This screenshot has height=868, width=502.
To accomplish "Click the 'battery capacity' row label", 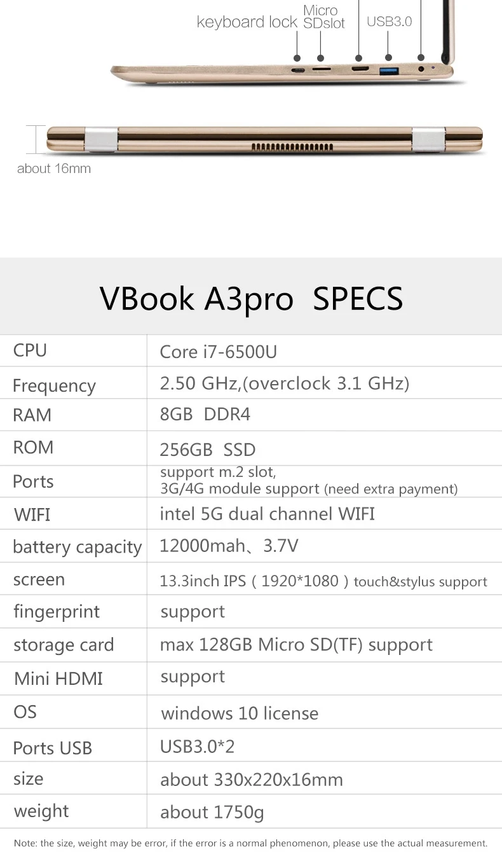I will tap(77, 547).
